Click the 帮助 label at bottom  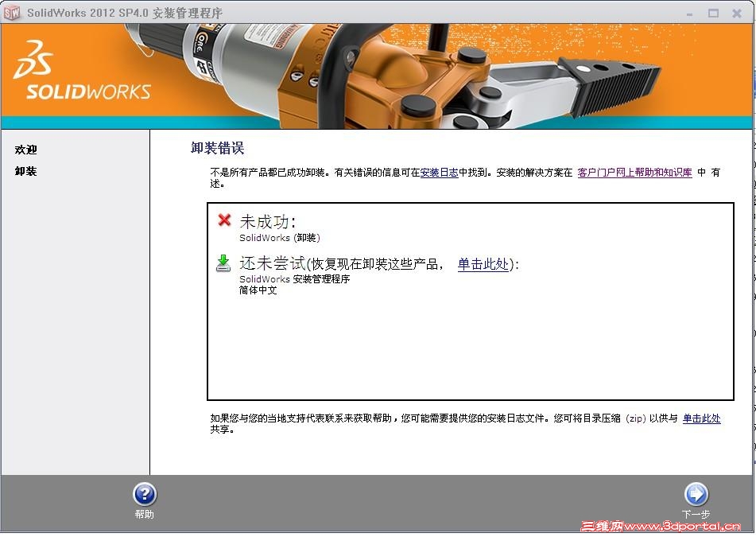coord(145,514)
